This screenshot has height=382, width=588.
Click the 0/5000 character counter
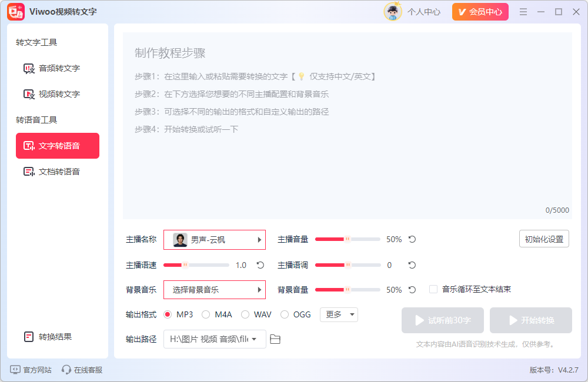[557, 210]
